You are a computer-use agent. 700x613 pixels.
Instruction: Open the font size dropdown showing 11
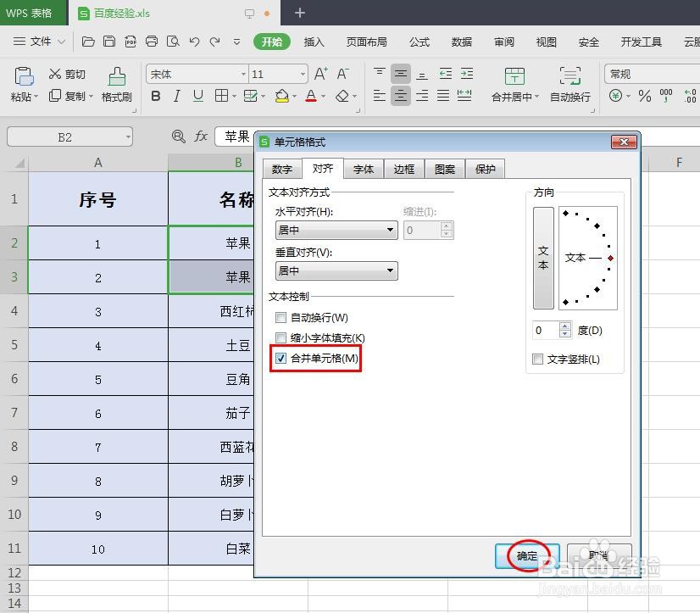click(x=303, y=74)
